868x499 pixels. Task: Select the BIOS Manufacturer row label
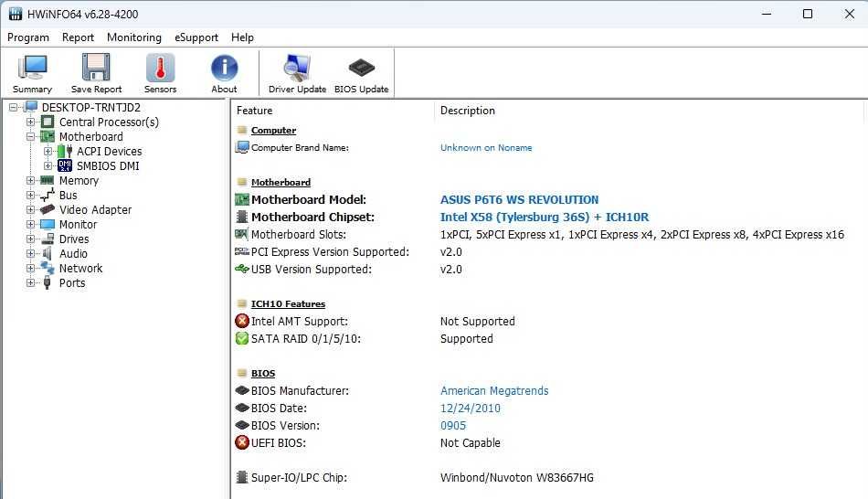[300, 390]
